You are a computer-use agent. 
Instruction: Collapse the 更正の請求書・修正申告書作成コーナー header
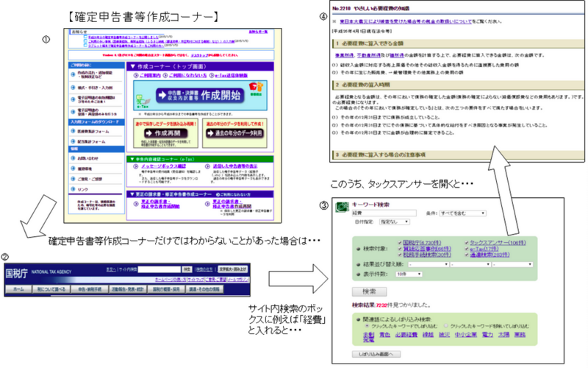[200, 194]
